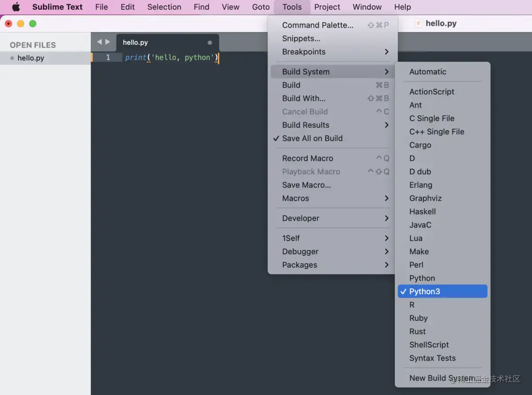This screenshot has height=395, width=532.
Task: Expand the Macros submenu
Action: point(331,198)
